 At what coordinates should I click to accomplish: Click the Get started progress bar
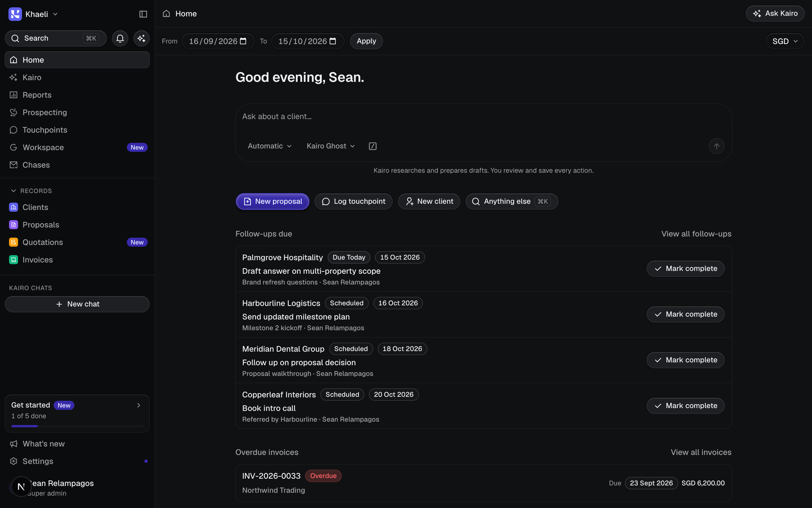[x=77, y=426]
